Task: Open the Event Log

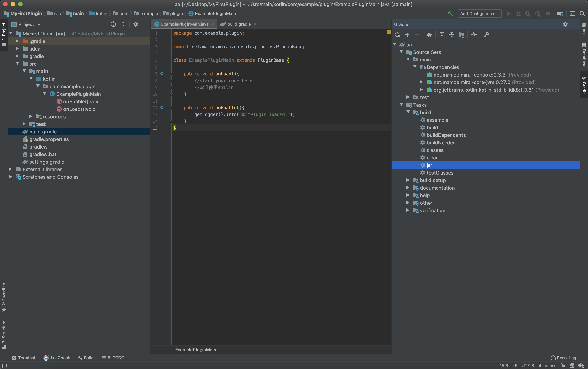Action: (x=564, y=358)
